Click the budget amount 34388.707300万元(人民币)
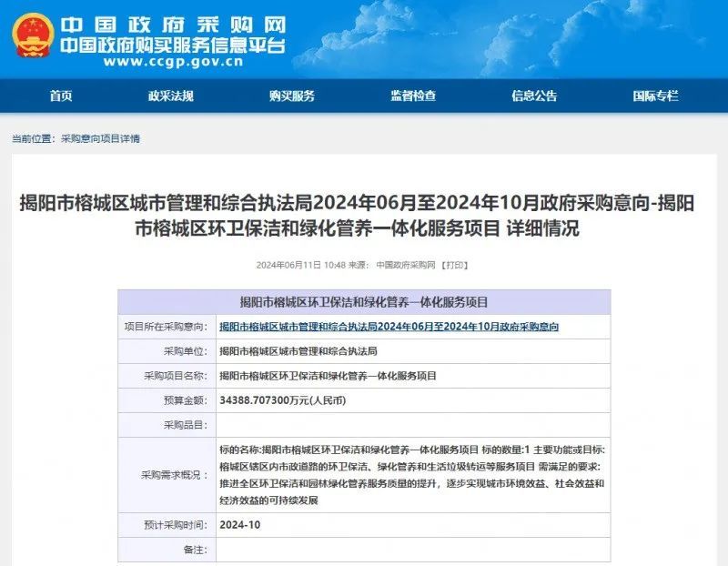Viewport: 728px width, 566px height. pos(283,400)
